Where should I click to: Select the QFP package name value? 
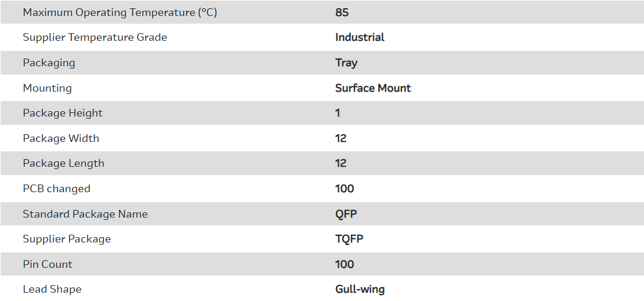[346, 214]
